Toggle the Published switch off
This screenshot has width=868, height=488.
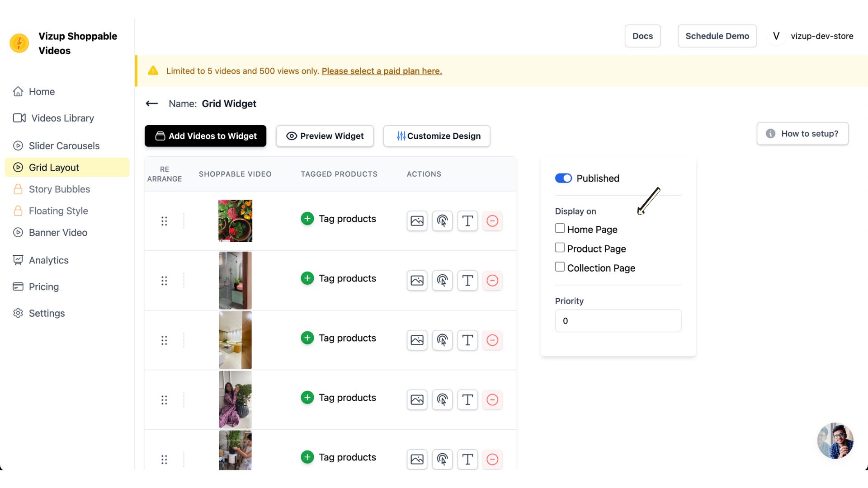[563, 178]
